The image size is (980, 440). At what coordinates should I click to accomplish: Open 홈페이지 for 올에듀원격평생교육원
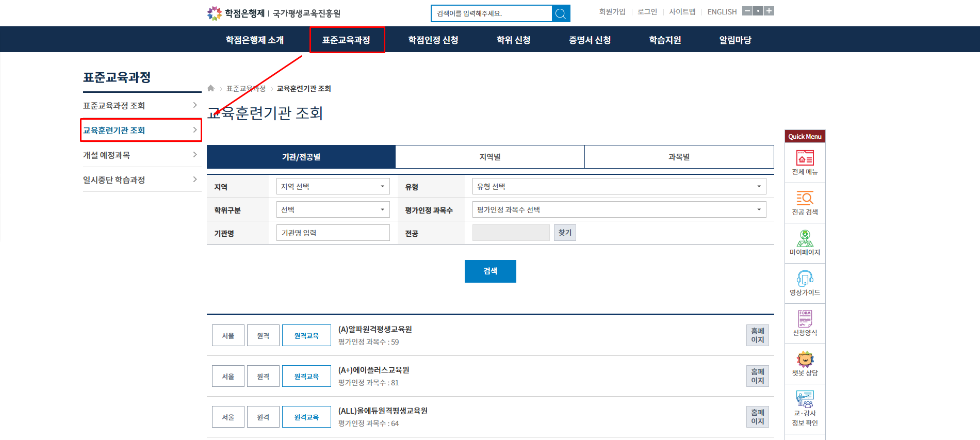point(757,417)
